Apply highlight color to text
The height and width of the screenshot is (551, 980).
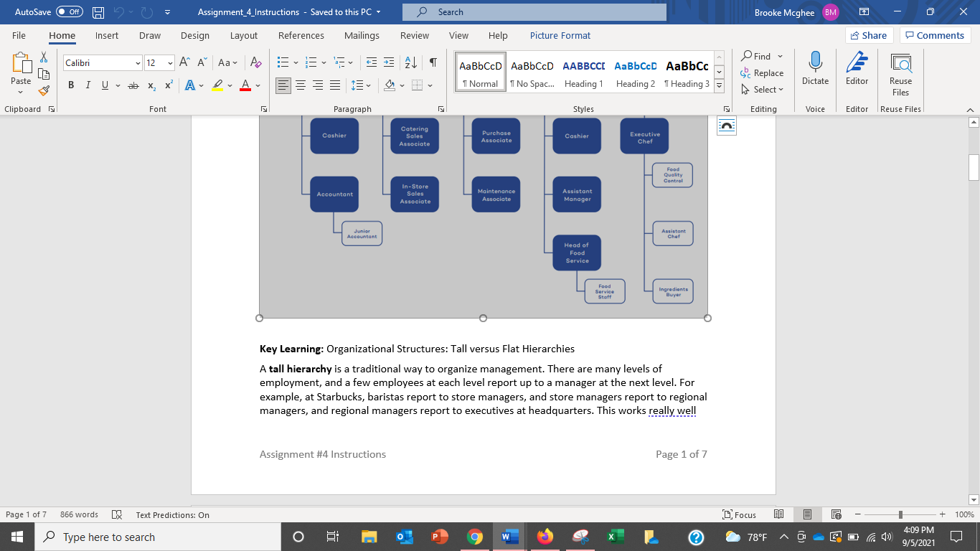point(217,85)
